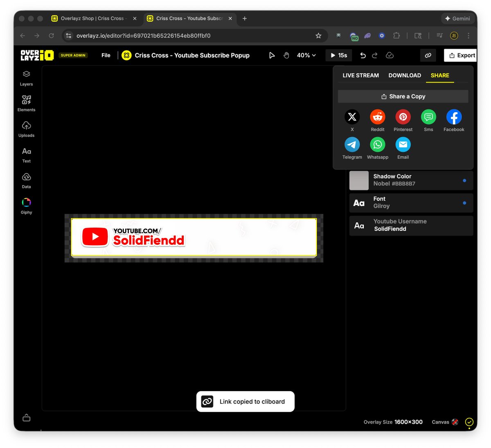Image resolution: width=491 pixels, height=448 pixels.
Task: Click the copy link icon button
Action: point(428,55)
